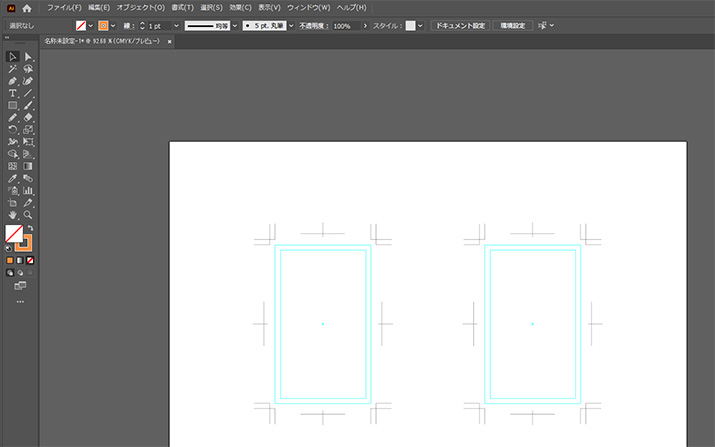Select the Zoom magnifier tool
This screenshot has height=447, width=715.
coord(29,214)
